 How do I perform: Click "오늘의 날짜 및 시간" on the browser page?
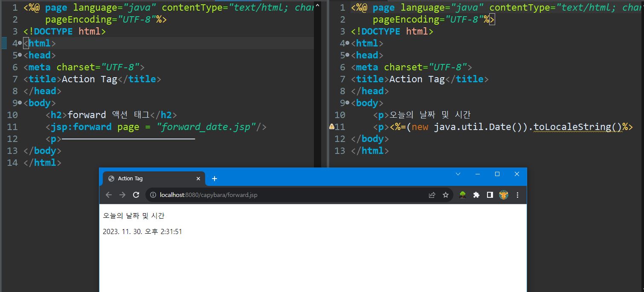click(133, 216)
